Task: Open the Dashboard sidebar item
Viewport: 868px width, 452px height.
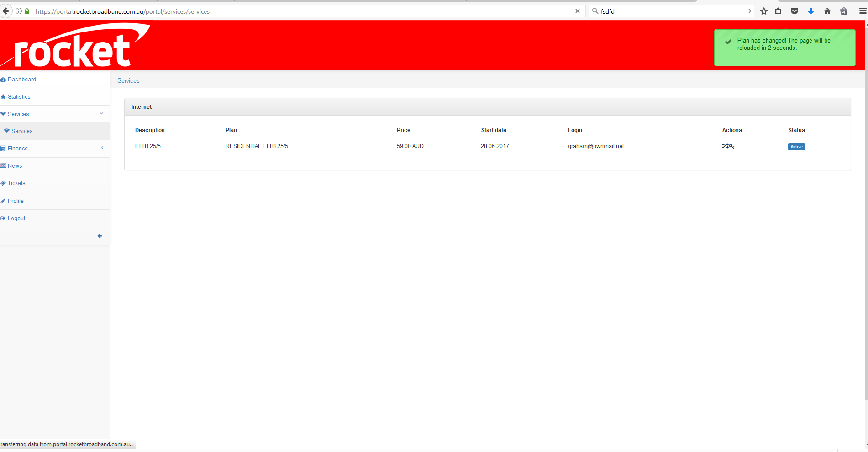Action: point(21,80)
